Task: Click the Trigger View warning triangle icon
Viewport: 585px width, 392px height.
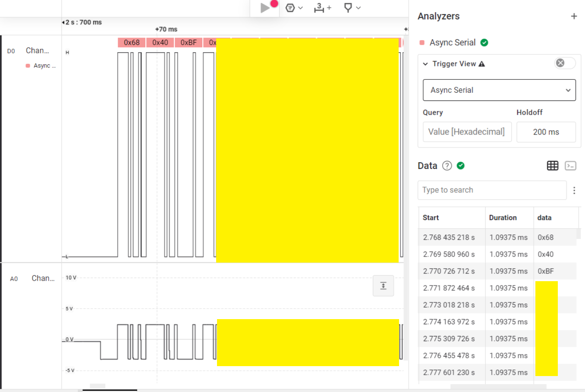Action: [x=482, y=64]
